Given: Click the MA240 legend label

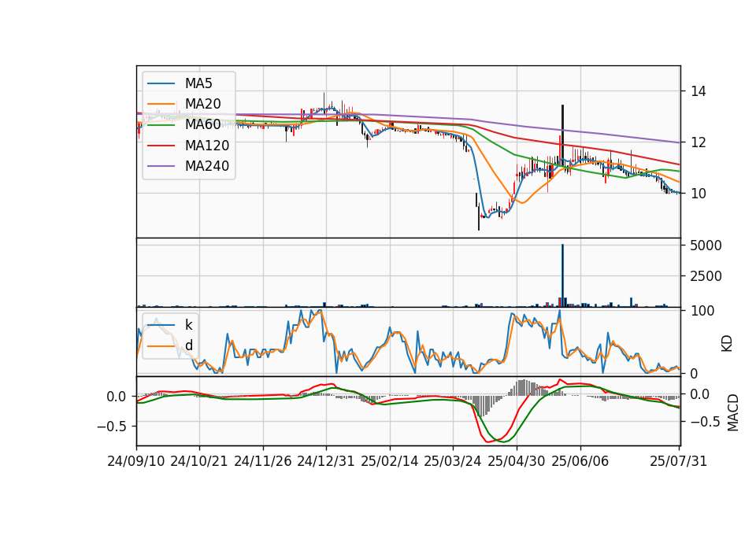Looking at the screenshot, I should point(207,166).
